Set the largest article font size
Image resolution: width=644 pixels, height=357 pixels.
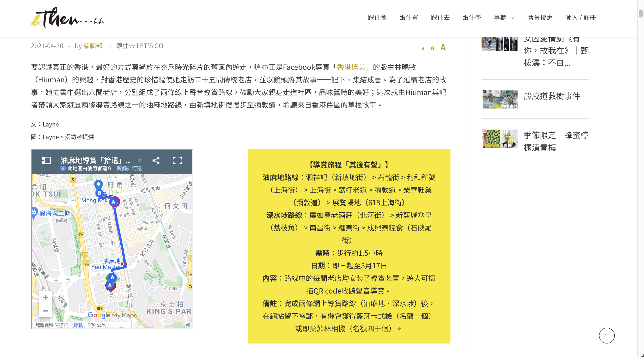[x=443, y=47]
